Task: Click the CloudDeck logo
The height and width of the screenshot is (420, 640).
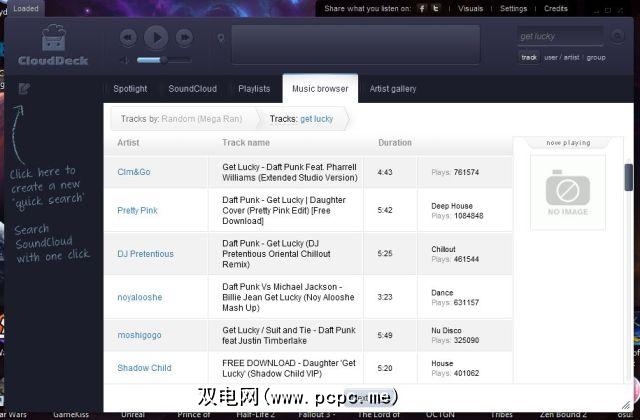Action: [53, 45]
